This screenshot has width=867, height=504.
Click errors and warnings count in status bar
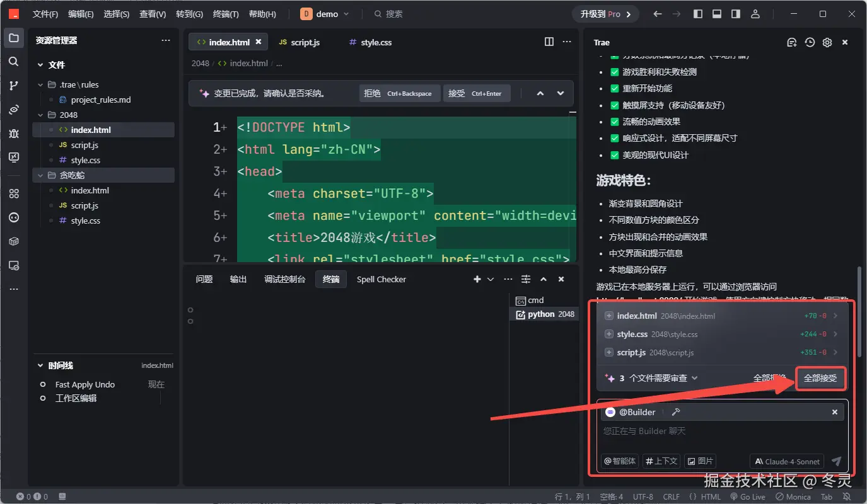click(x=32, y=496)
